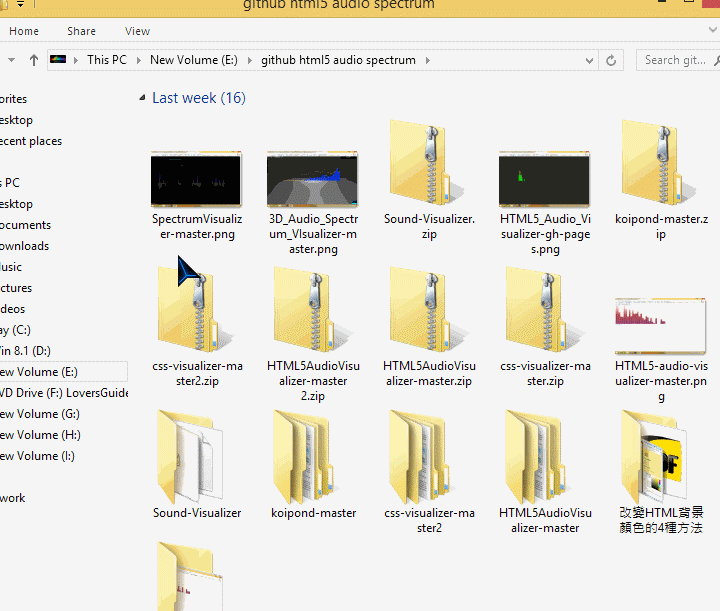720x611 pixels.
Task: Open the HTML5AudioVisualizer-master folder icon
Action: click(x=539, y=457)
